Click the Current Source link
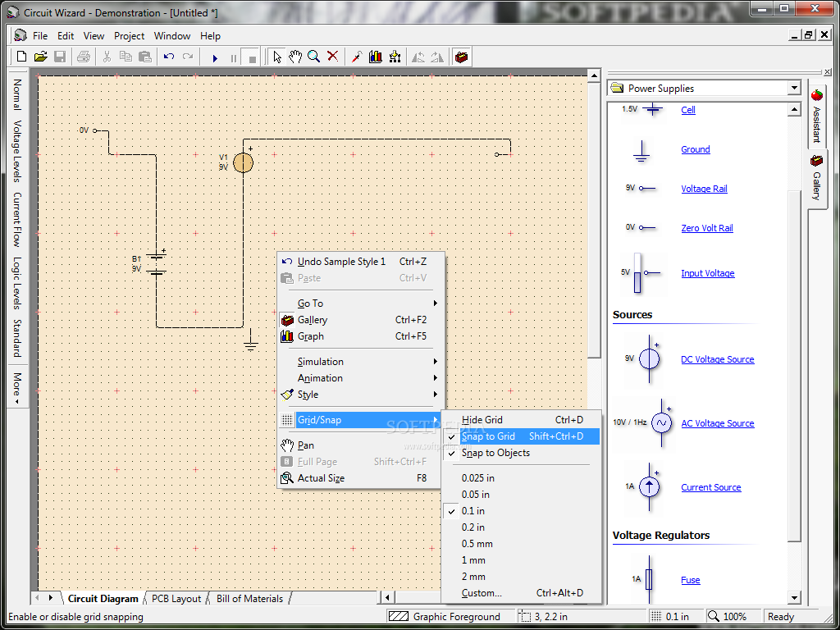Viewport: 840px width, 630px height. [711, 487]
